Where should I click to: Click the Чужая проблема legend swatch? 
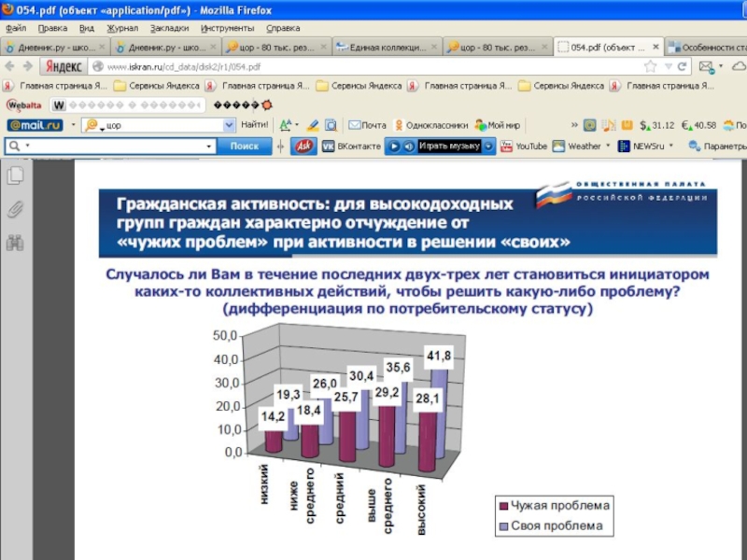tap(503, 506)
